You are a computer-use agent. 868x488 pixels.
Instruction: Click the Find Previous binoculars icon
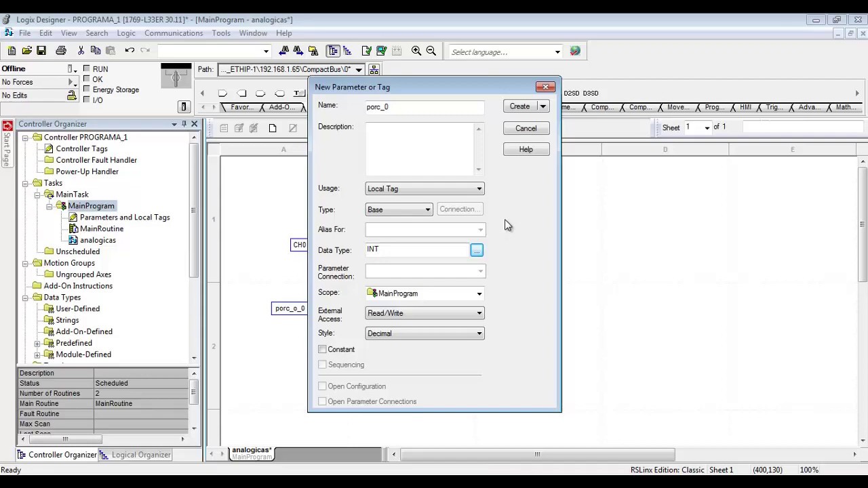point(284,51)
